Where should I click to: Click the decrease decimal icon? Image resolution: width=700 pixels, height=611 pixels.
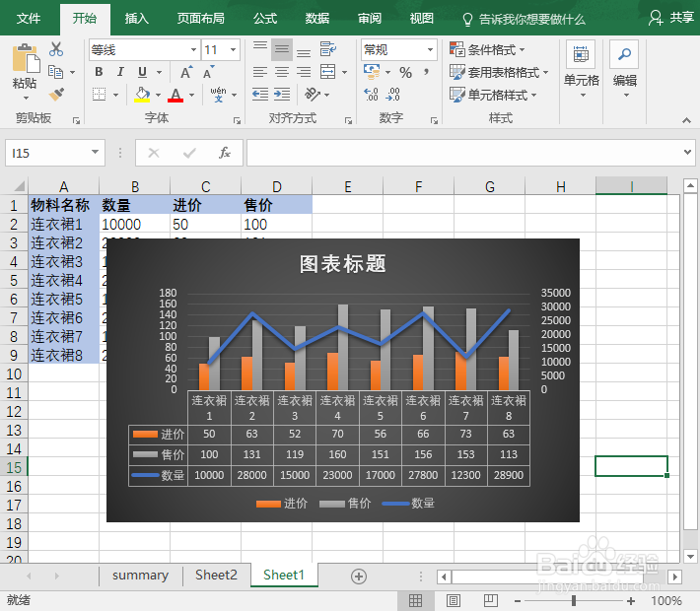[x=392, y=95]
